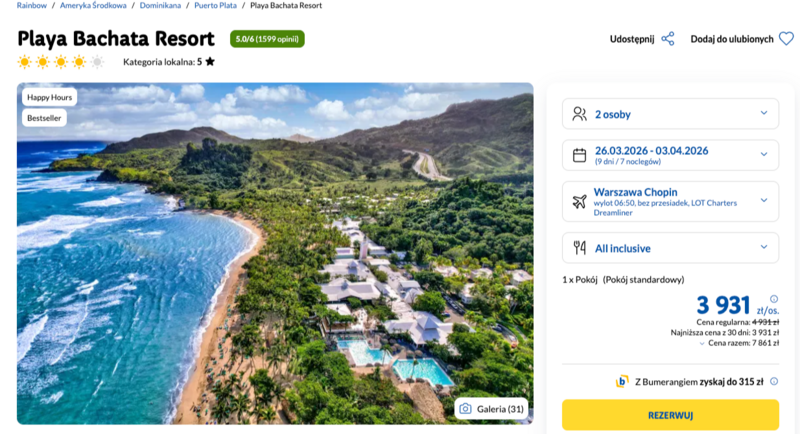Open the travel dates dropdown
Screen dimensions: 800x434
point(764,155)
